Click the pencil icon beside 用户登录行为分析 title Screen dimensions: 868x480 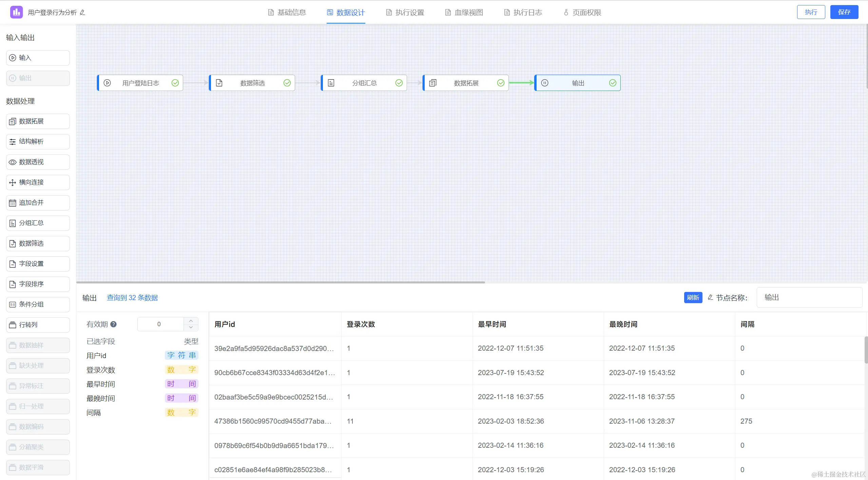click(82, 13)
